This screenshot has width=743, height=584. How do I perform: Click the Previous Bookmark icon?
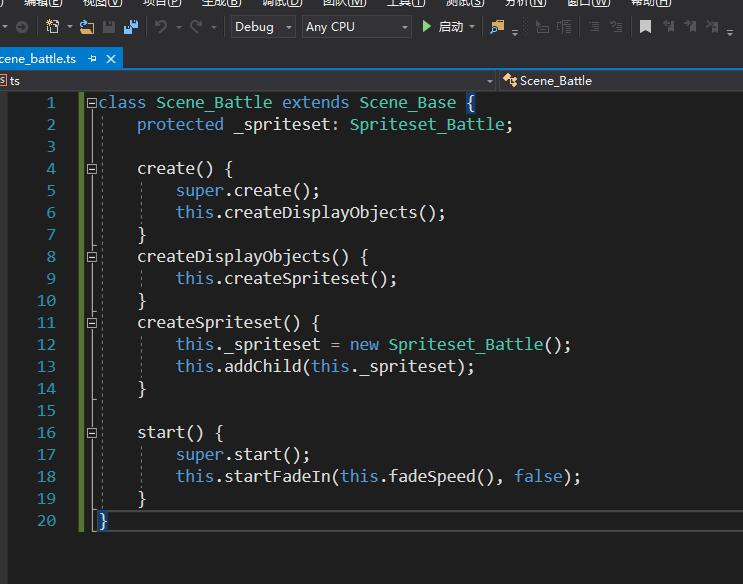point(669,27)
